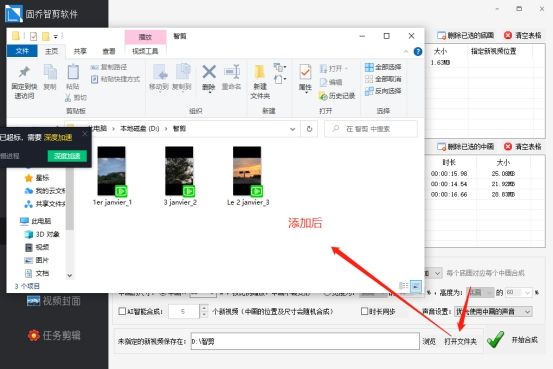This screenshot has height=369, width=553.
Task: Enable the AI智能合成 checkbox
Action: click(x=122, y=311)
